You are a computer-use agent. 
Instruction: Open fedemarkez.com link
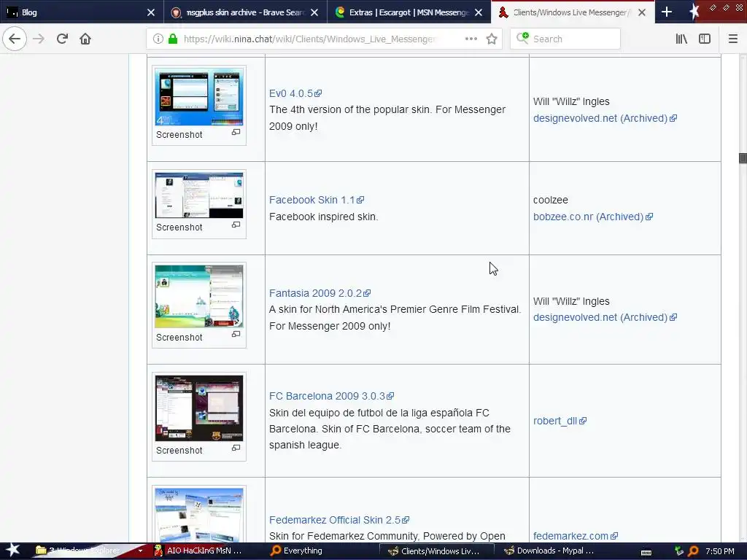pos(576,536)
